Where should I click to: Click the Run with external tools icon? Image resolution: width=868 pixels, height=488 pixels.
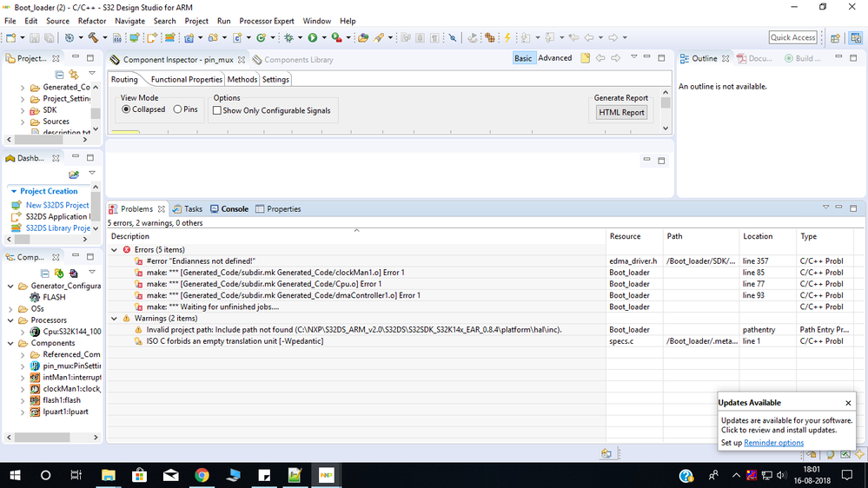[336, 37]
